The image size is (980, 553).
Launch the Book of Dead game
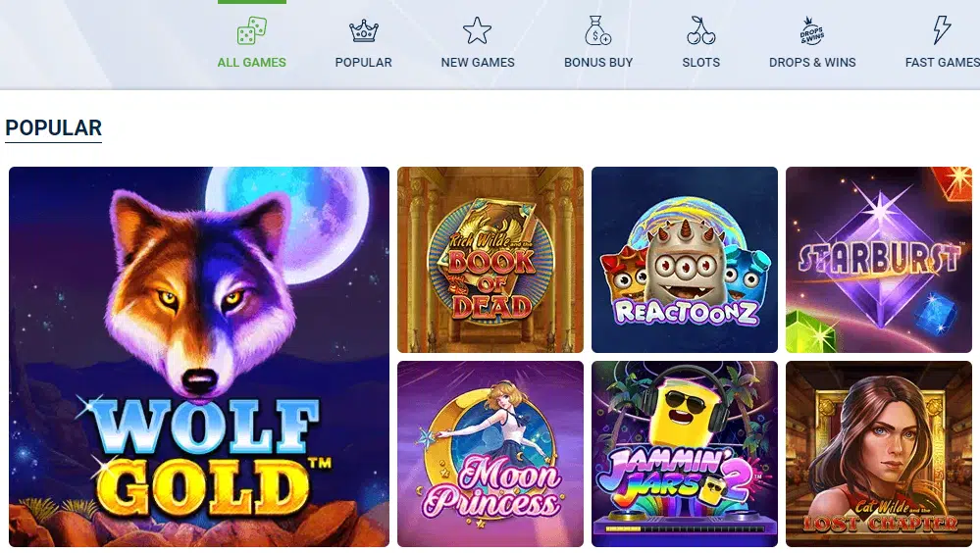coord(490,260)
